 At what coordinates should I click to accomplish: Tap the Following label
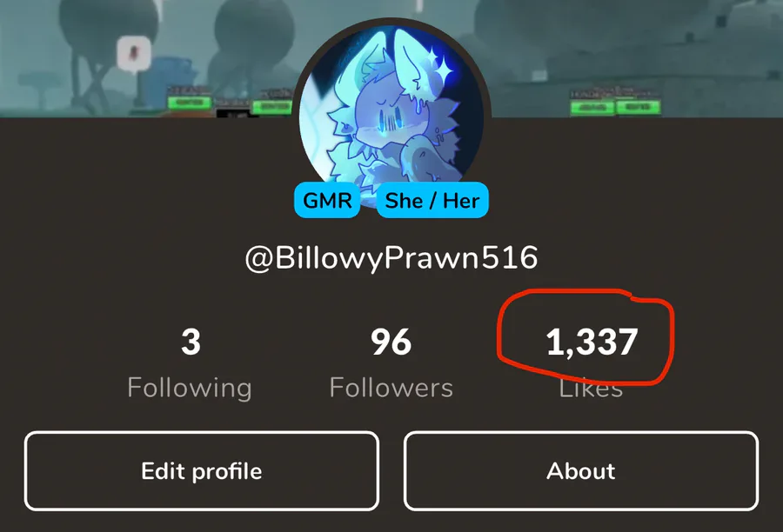click(x=190, y=388)
